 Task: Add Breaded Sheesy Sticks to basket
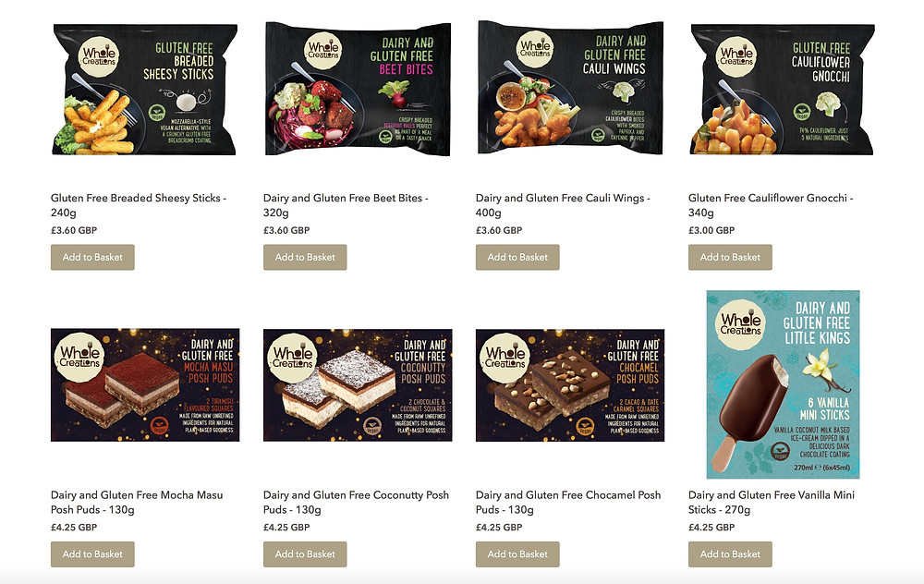pyautogui.click(x=92, y=257)
